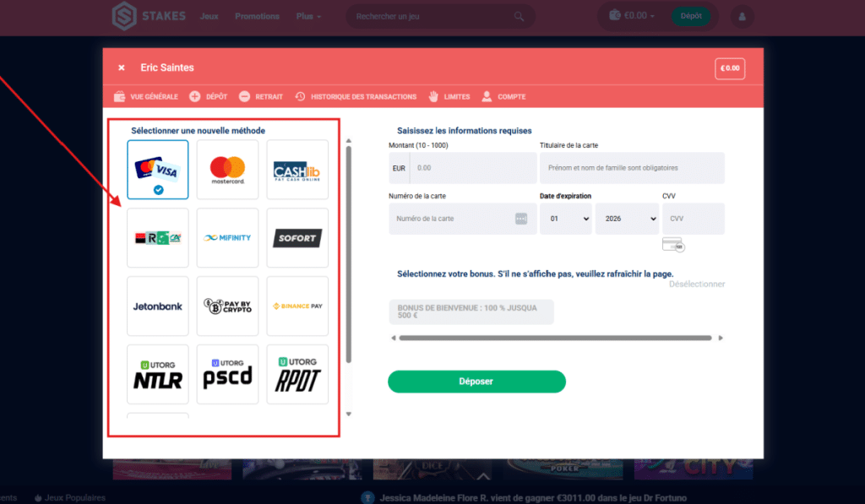Click the bonus list horizontal scrollbar
The height and width of the screenshot is (504, 865).
tap(554, 338)
